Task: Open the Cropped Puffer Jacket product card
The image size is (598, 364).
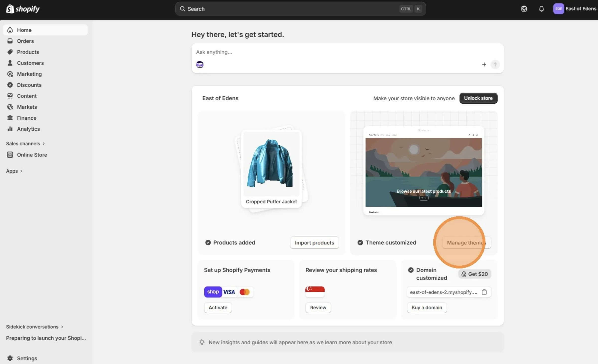Action: (x=271, y=168)
